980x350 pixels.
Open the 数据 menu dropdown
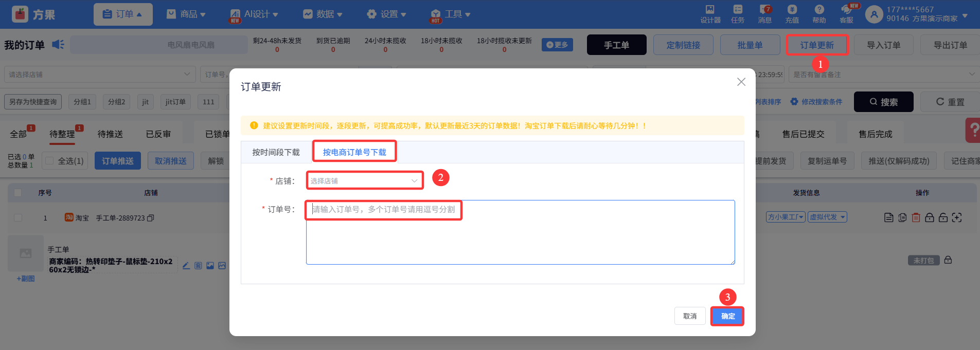[323, 14]
